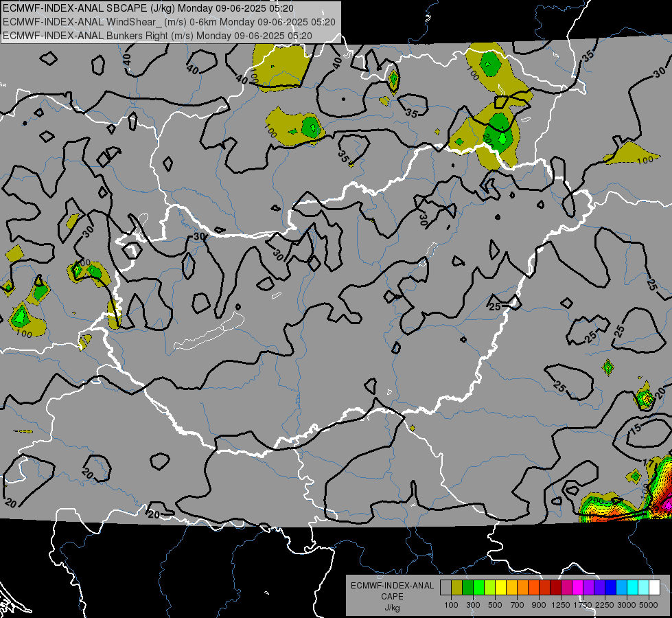The image size is (672, 618).
Task: Click the 2250 value in legend scale
Action: tap(605, 605)
